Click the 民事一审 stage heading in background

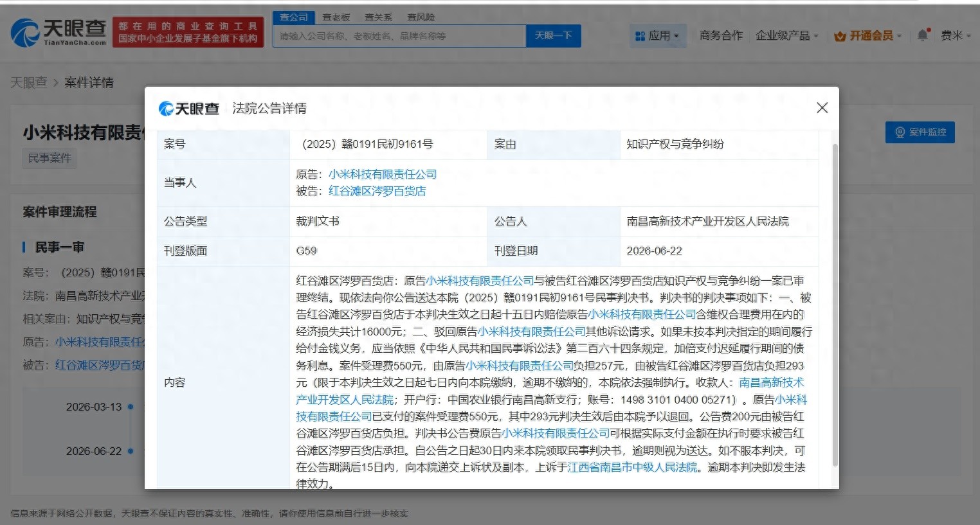coord(59,247)
